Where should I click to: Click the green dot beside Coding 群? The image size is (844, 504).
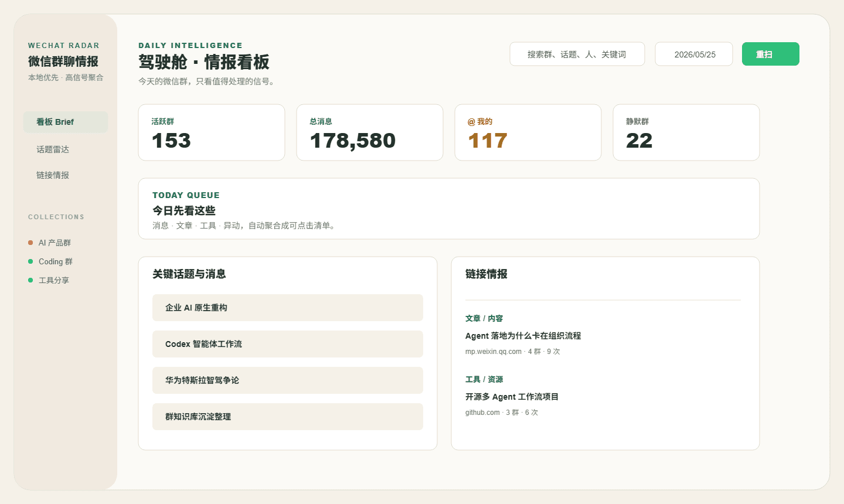point(30,261)
